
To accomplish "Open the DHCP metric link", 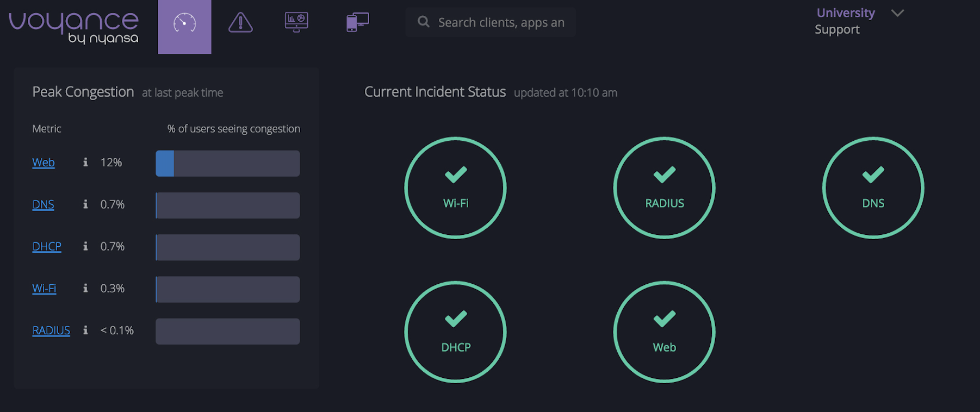I will [x=47, y=246].
